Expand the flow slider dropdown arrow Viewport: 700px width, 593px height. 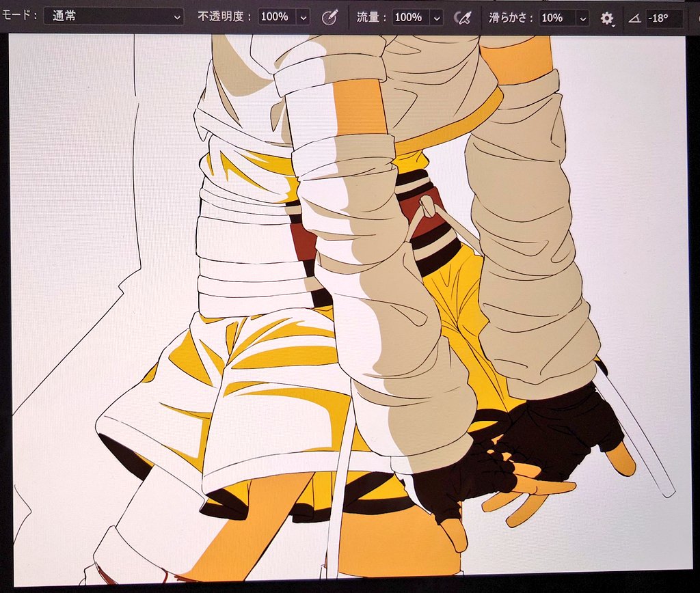(x=437, y=18)
